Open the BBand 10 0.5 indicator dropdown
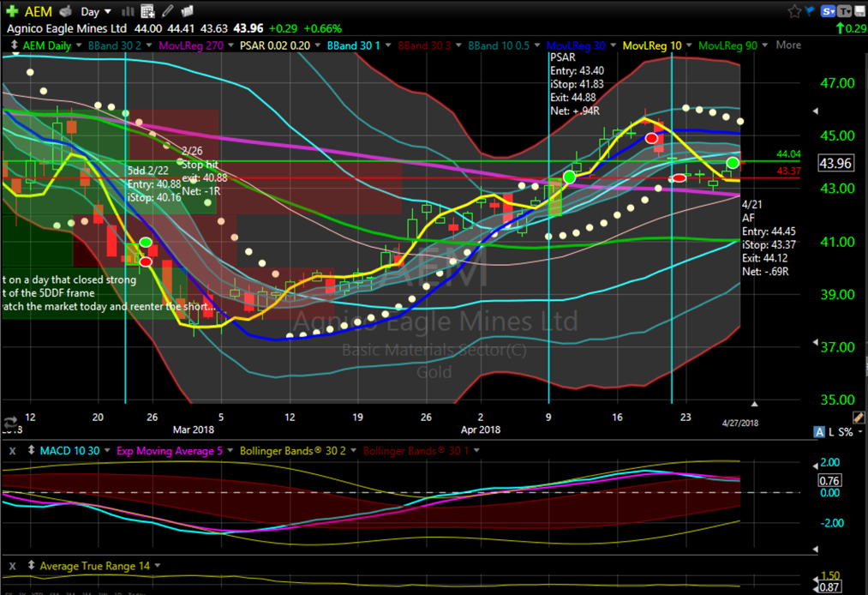Image resolution: width=868 pixels, height=595 pixels. tap(537, 45)
